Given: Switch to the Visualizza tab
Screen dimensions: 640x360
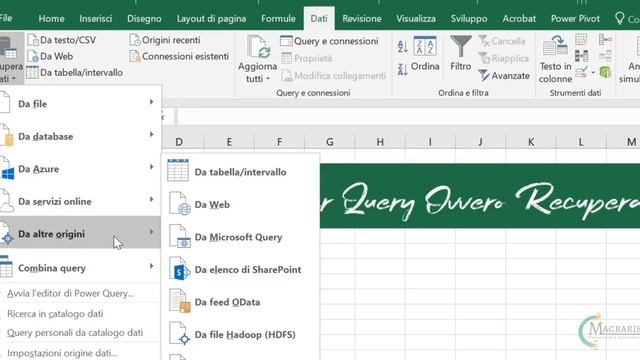Looking at the screenshot, I should tap(416, 19).
